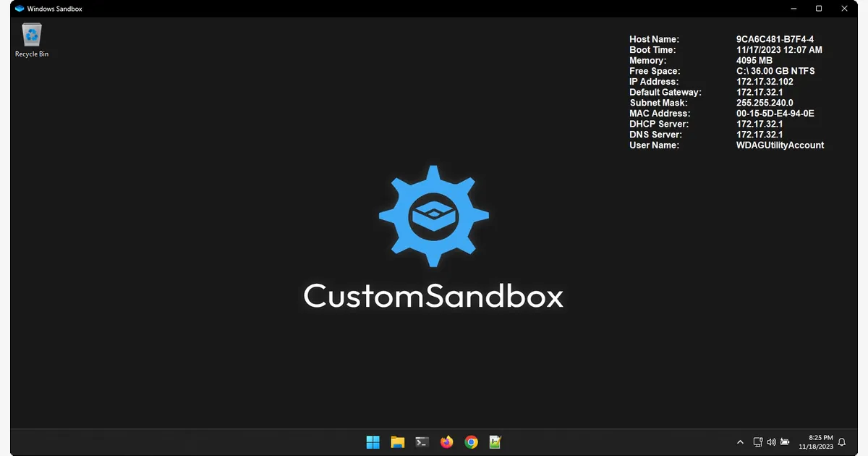Click the user name WDAGUtilityAccount

point(780,145)
